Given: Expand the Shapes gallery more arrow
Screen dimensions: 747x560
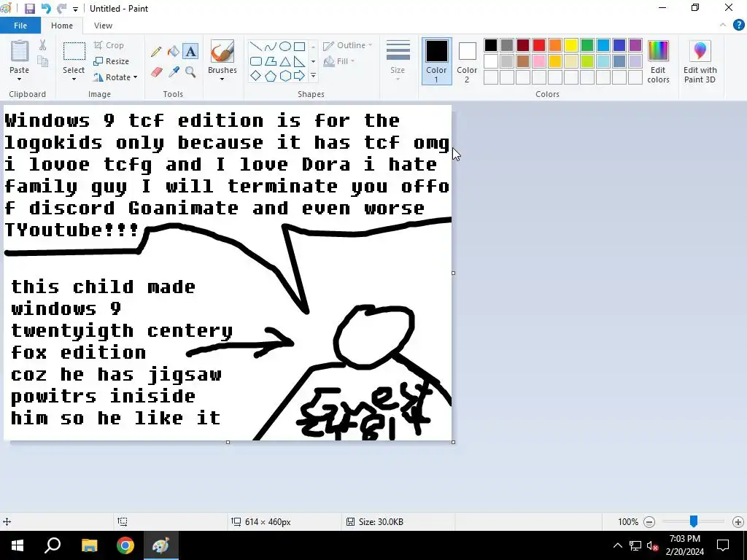Looking at the screenshot, I should pyautogui.click(x=313, y=76).
